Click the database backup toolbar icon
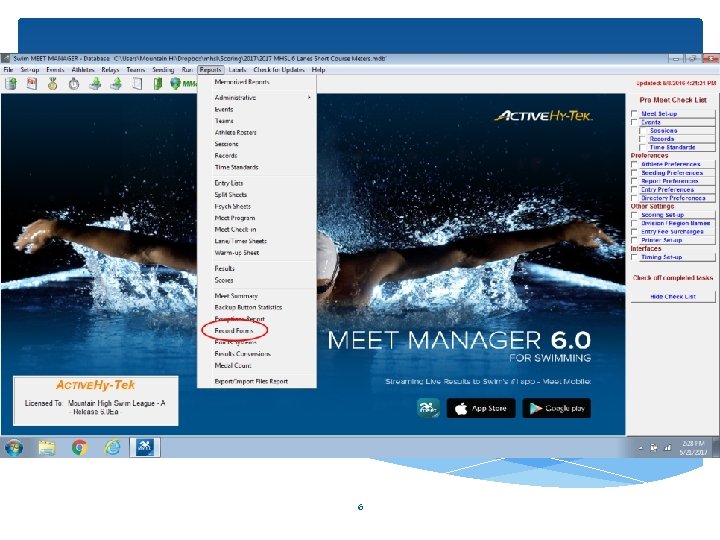 click(x=11, y=84)
